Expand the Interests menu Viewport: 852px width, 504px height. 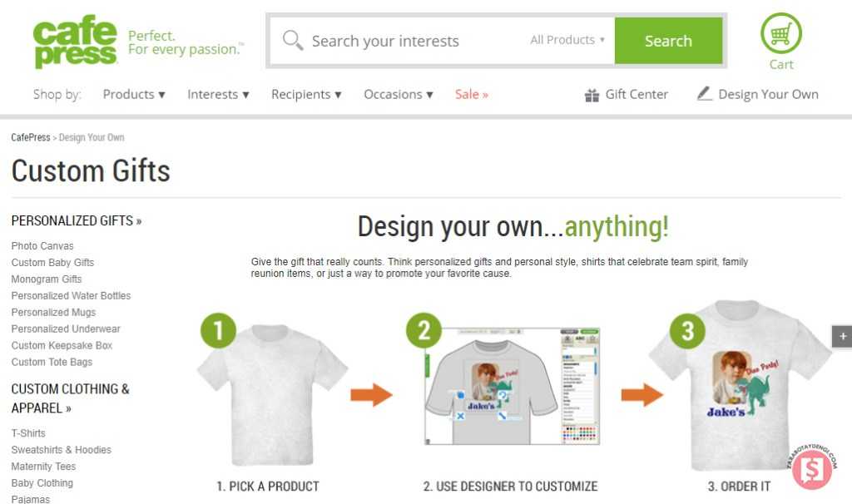point(218,95)
